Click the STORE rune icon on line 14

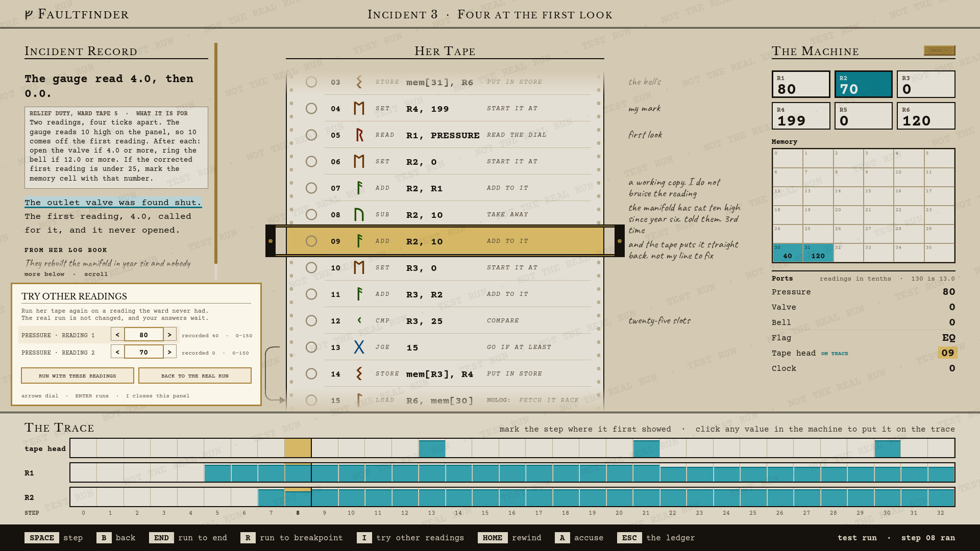[x=359, y=373]
